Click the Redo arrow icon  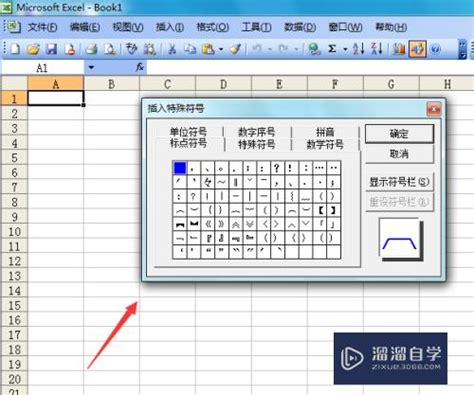283,49
